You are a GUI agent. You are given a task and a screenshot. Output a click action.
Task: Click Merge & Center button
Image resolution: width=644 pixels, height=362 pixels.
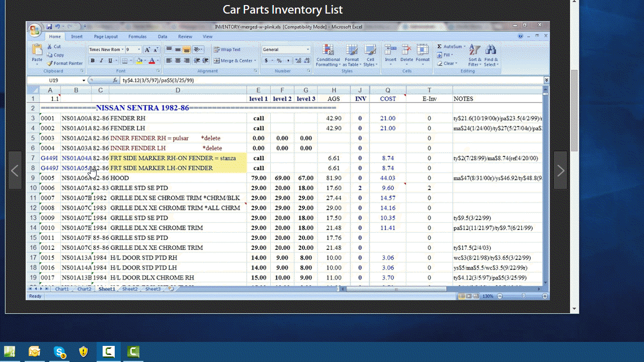233,61
